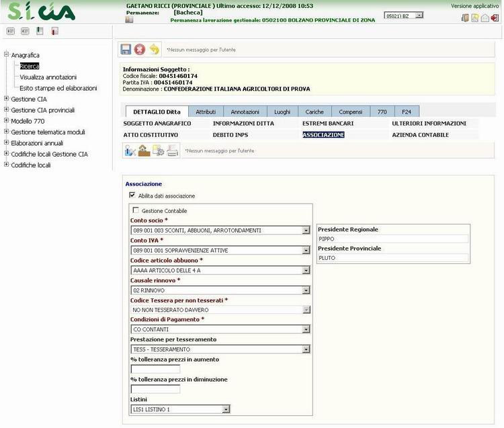This screenshot has height=428, width=504.
Task: Open the ASSOCIAZIONE section
Action: click(x=323, y=135)
